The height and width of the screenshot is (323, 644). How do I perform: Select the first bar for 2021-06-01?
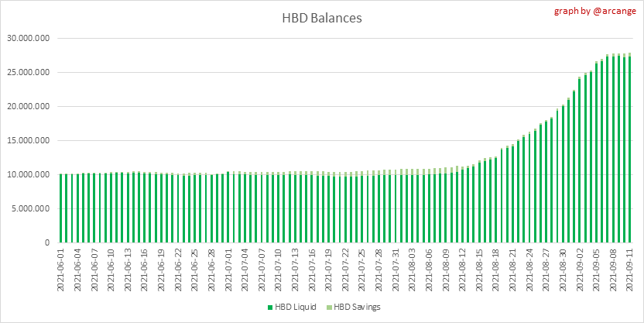click(60, 209)
